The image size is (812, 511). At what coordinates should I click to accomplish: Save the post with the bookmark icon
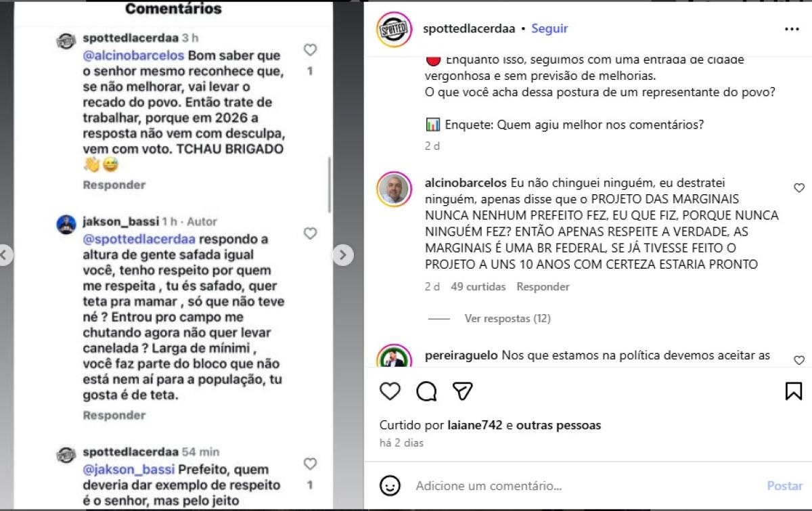click(x=793, y=391)
